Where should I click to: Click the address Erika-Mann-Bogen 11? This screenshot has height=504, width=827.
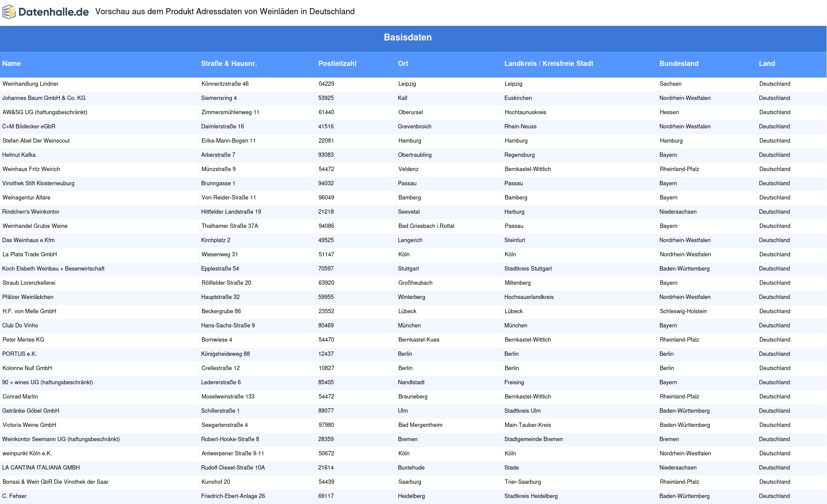click(x=229, y=141)
